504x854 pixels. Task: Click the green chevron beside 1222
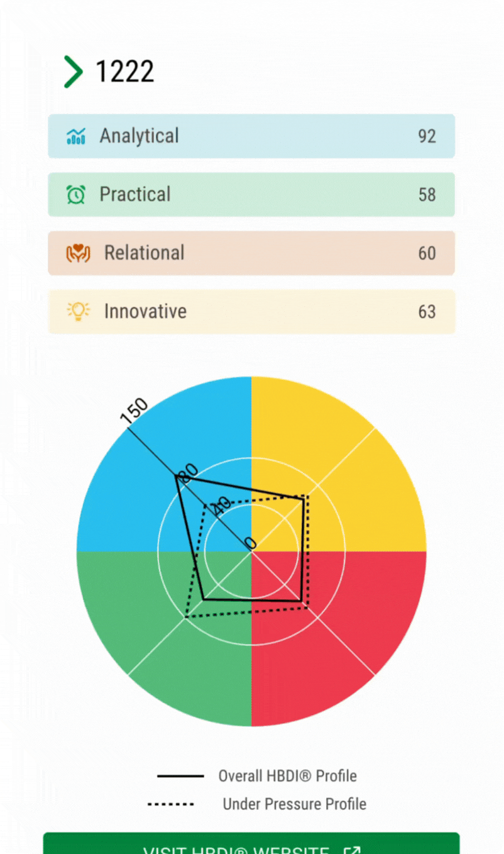click(x=74, y=72)
